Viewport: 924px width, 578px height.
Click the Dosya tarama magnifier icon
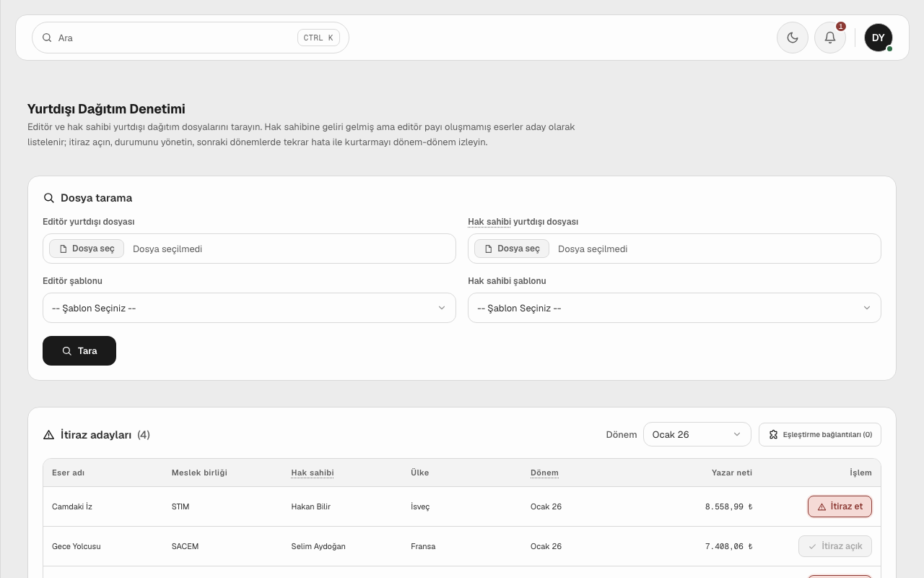[49, 198]
